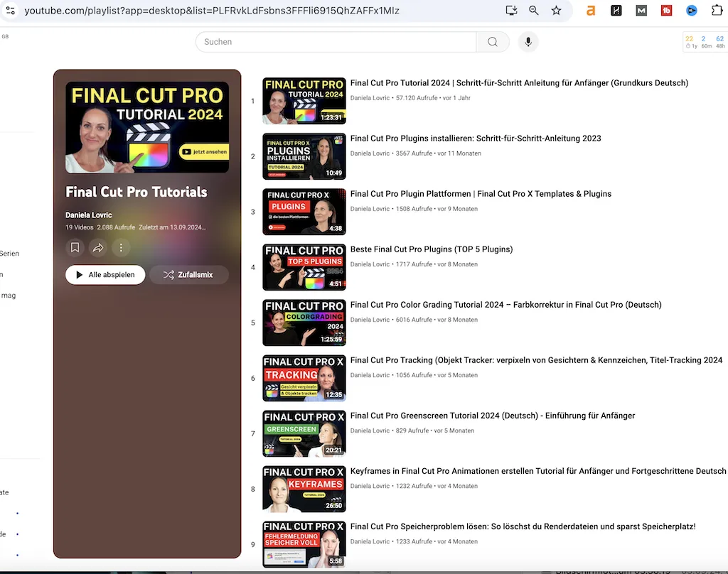Image resolution: width=728 pixels, height=574 pixels.
Task: Open thumbnail of video with duration 1:23:31
Action: click(304, 101)
